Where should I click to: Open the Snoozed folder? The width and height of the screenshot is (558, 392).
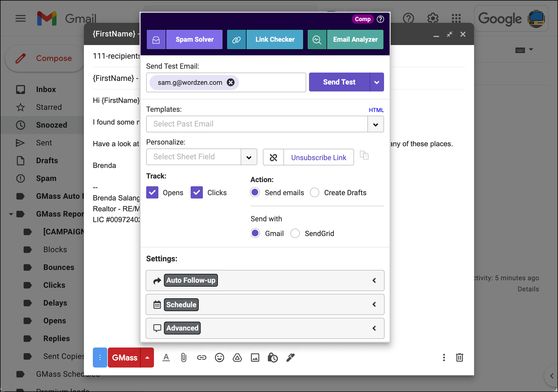51,125
